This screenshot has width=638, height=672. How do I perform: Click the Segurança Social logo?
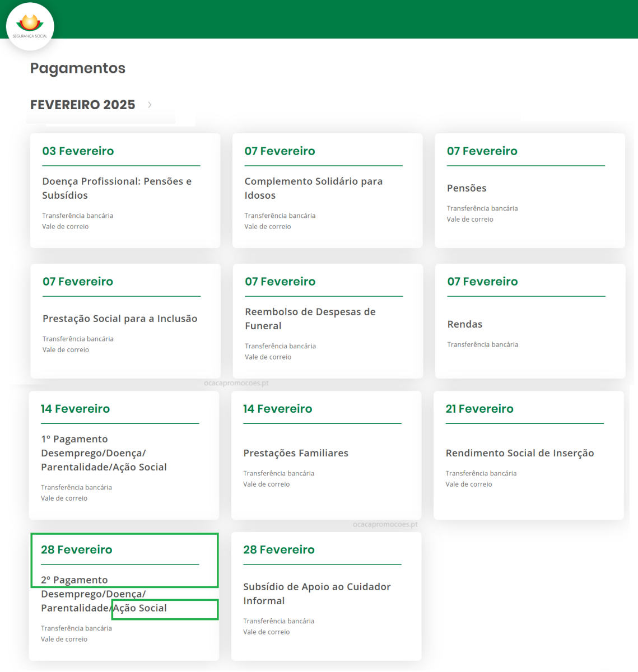(30, 26)
